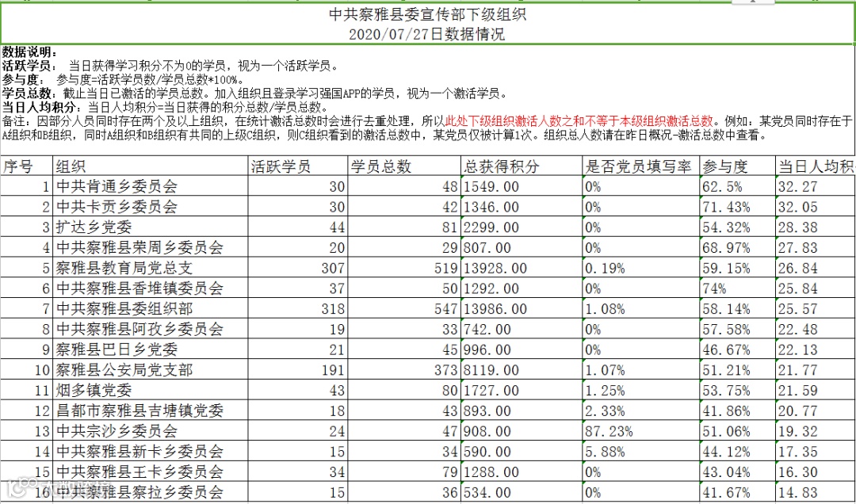Select total points cell 534.00

pos(522,493)
